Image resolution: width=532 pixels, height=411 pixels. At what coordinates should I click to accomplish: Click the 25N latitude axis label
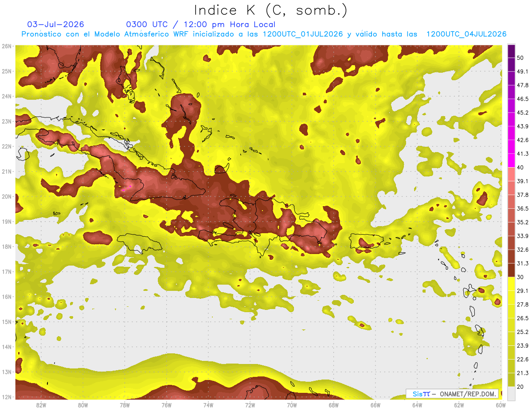pos(7,71)
